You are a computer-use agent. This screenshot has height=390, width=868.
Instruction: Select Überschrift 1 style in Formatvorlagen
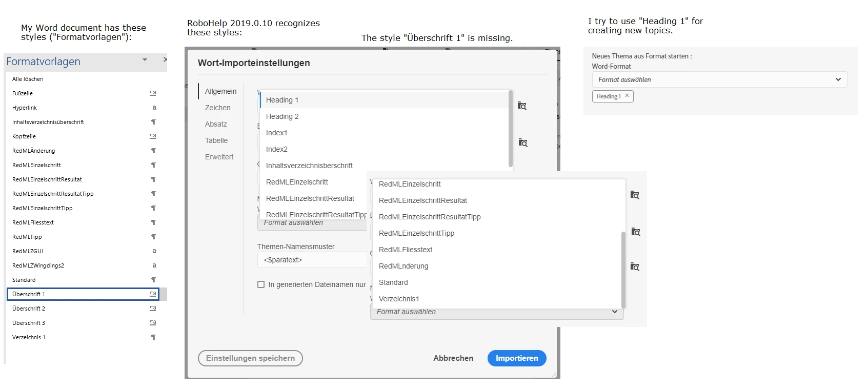click(x=83, y=294)
